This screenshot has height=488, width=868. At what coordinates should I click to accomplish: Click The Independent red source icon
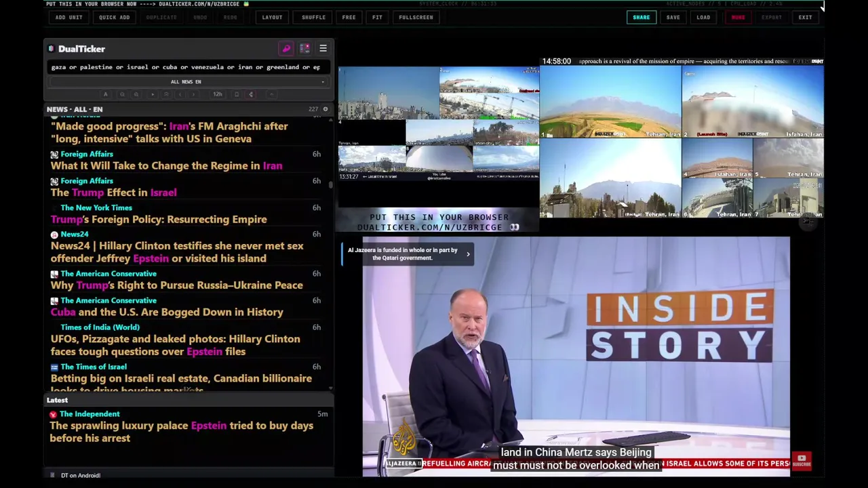53,414
